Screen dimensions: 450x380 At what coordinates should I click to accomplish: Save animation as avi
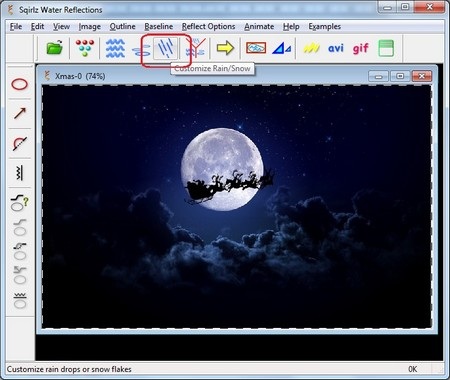[335, 48]
